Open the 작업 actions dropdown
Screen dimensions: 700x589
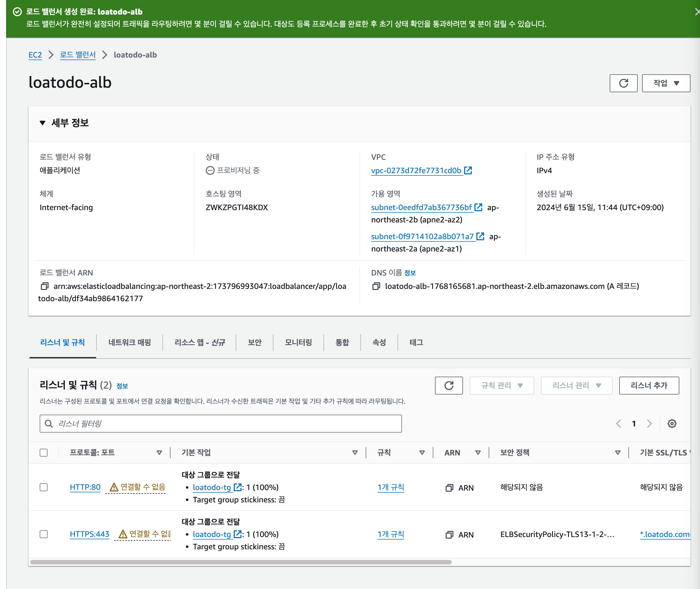(666, 83)
